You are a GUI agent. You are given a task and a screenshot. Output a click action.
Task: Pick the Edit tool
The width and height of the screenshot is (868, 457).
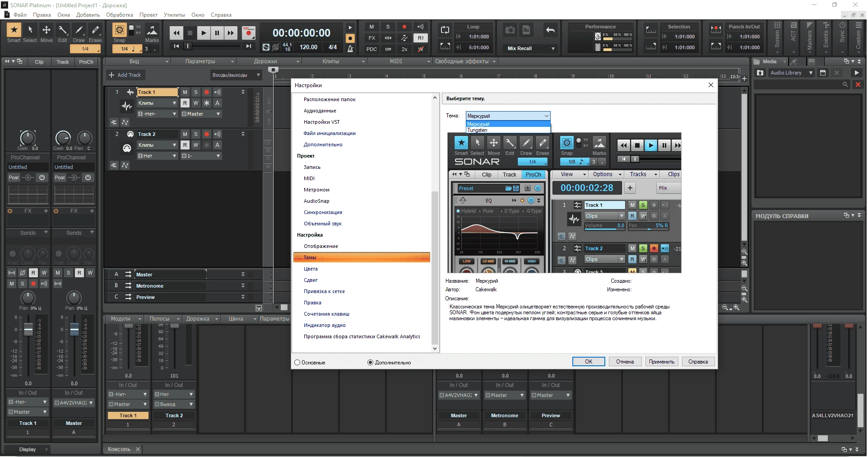point(63,30)
